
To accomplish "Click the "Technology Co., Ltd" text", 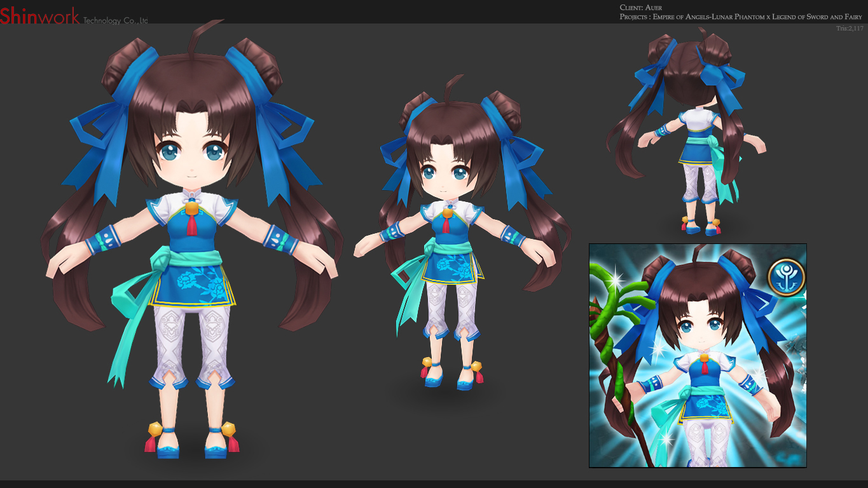I will pyautogui.click(x=116, y=20).
